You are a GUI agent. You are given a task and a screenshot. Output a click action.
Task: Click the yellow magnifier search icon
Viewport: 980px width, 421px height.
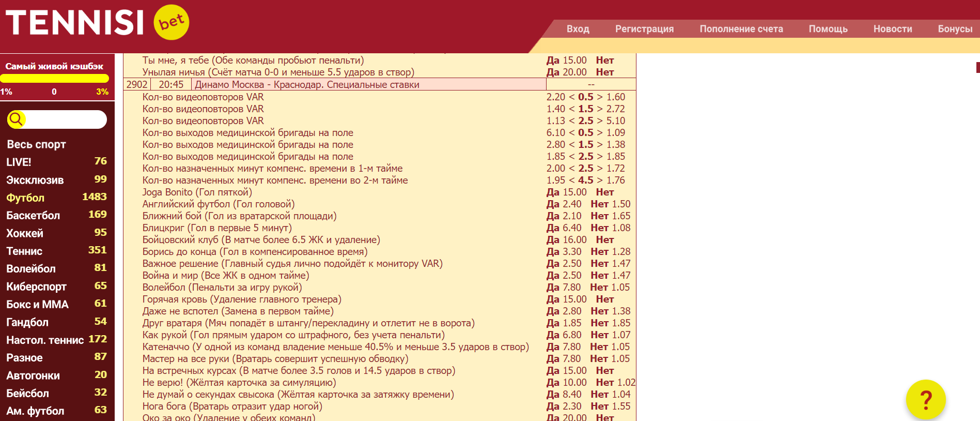[16, 119]
